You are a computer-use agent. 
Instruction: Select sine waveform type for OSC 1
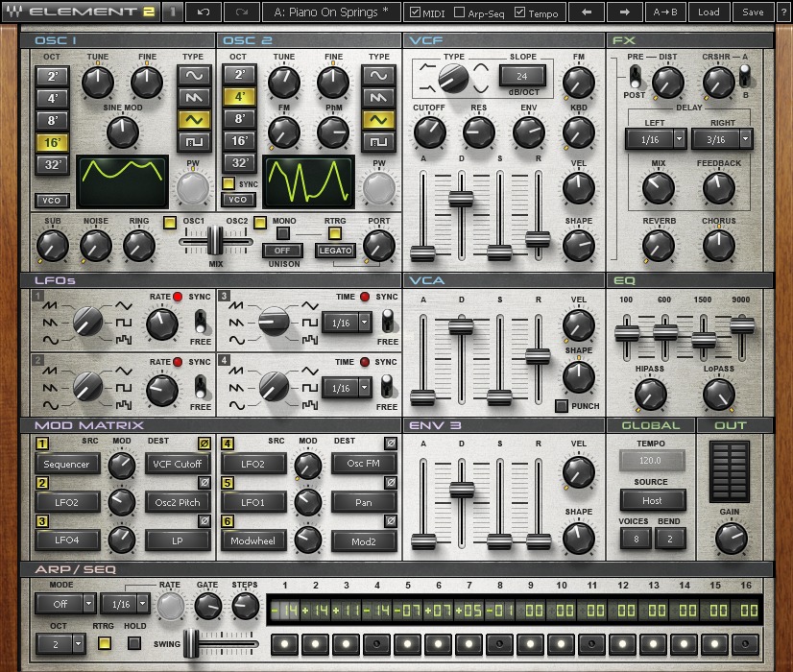[194, 75]
